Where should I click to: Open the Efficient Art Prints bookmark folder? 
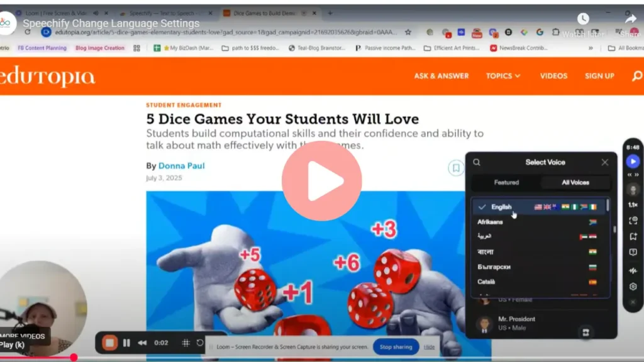point(452,48)
